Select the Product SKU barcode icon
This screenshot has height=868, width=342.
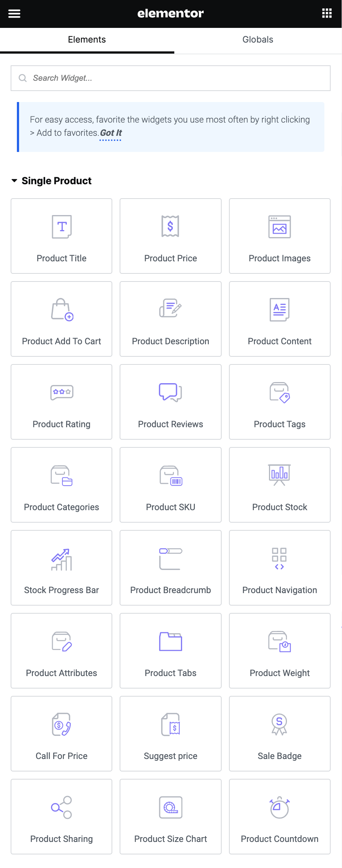coord(171,476)
